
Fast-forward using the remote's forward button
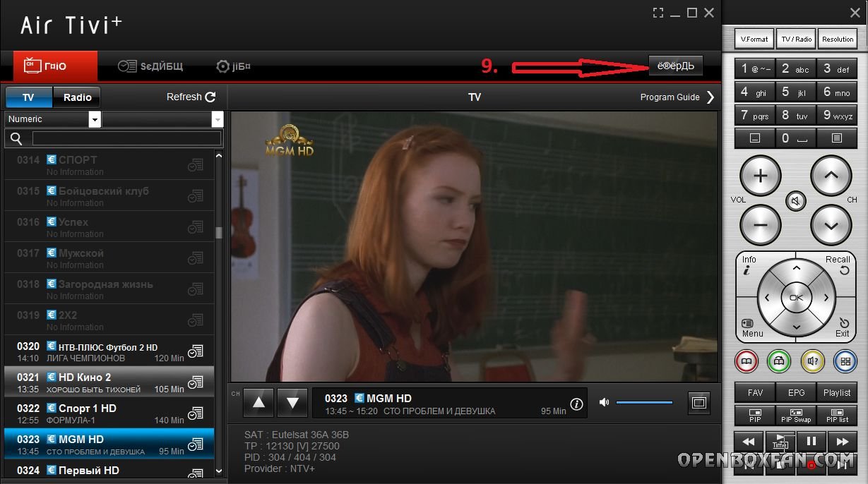coord(843,441)
